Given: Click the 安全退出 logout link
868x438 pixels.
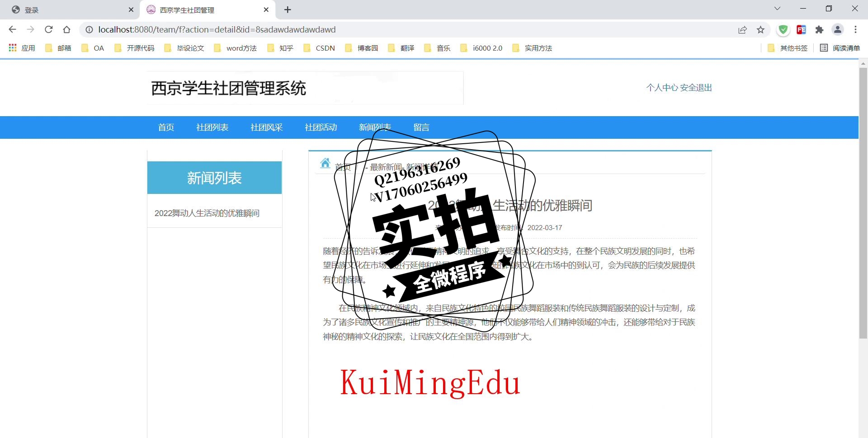Looking at the screenshot, I should [696, 88].
